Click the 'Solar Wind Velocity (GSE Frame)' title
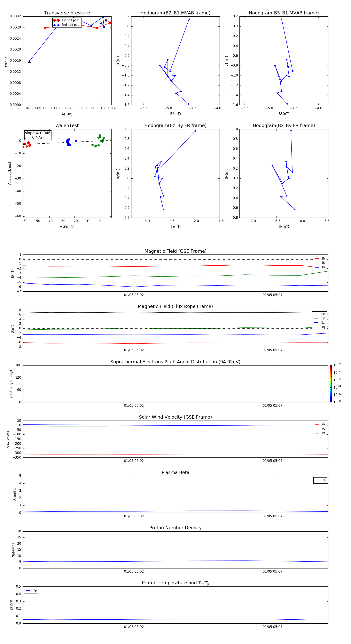351x644 pixels. click(175, 417)
